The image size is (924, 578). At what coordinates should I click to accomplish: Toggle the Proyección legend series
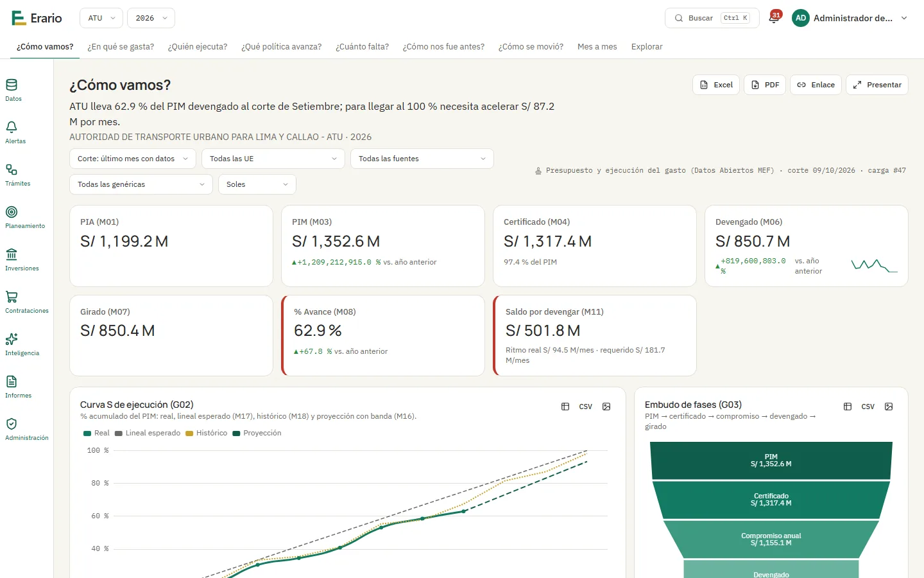pyautogui.click(x=257, y=433)
